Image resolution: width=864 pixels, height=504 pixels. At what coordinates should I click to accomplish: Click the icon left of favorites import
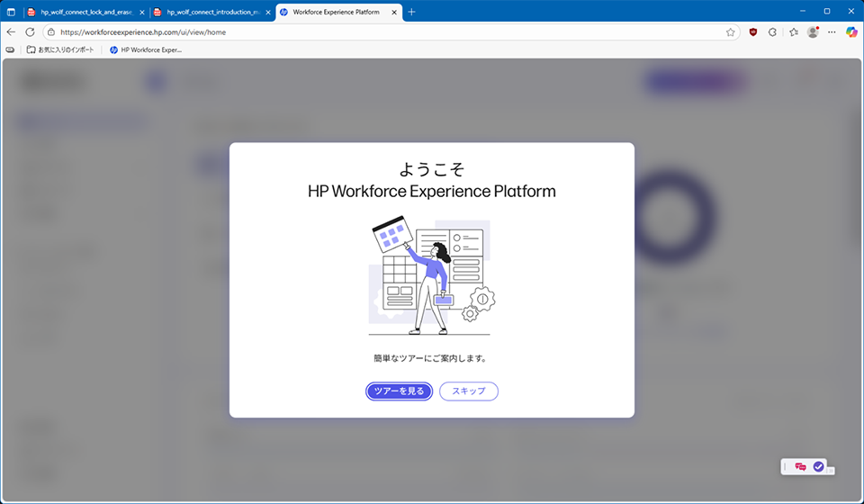(x=10, y=49)
